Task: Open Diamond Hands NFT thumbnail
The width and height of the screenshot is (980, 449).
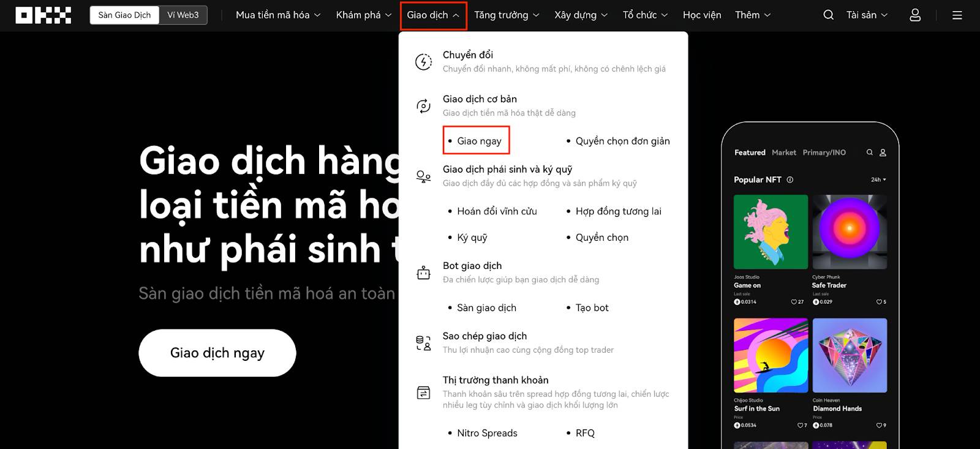Action: (850, 355)
